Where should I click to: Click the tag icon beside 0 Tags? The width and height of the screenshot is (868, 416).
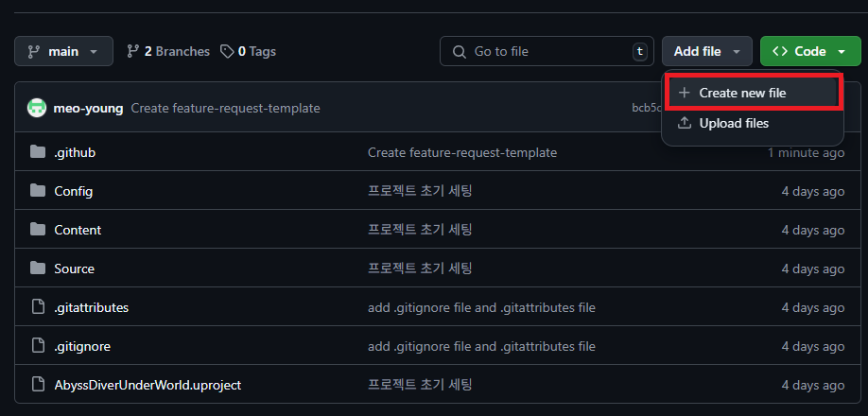point(227,51)
